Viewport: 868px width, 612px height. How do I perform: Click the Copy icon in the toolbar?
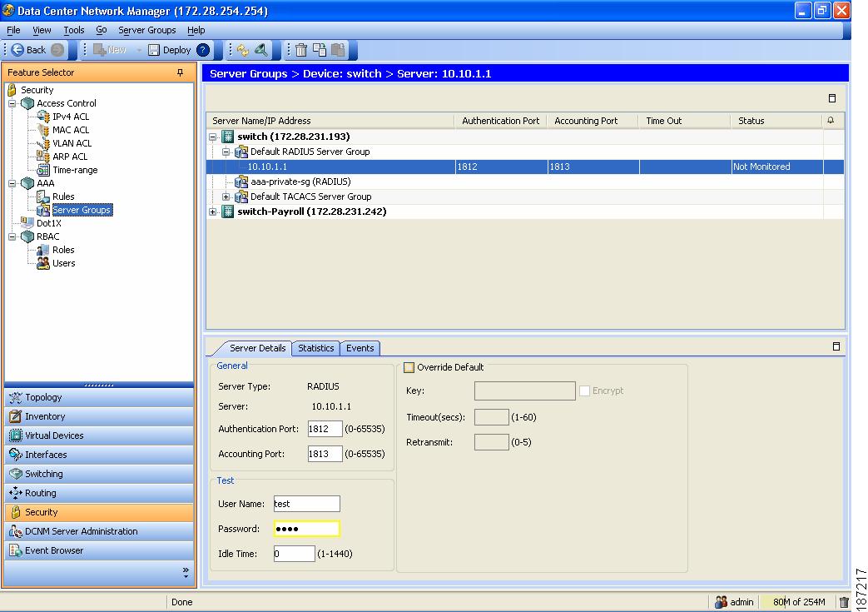coord(320,50)
